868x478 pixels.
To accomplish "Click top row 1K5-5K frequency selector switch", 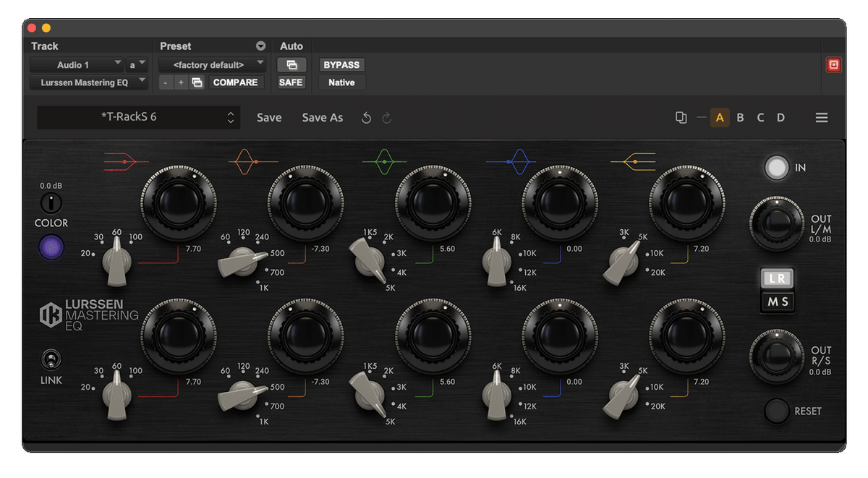I will (369, 262).
